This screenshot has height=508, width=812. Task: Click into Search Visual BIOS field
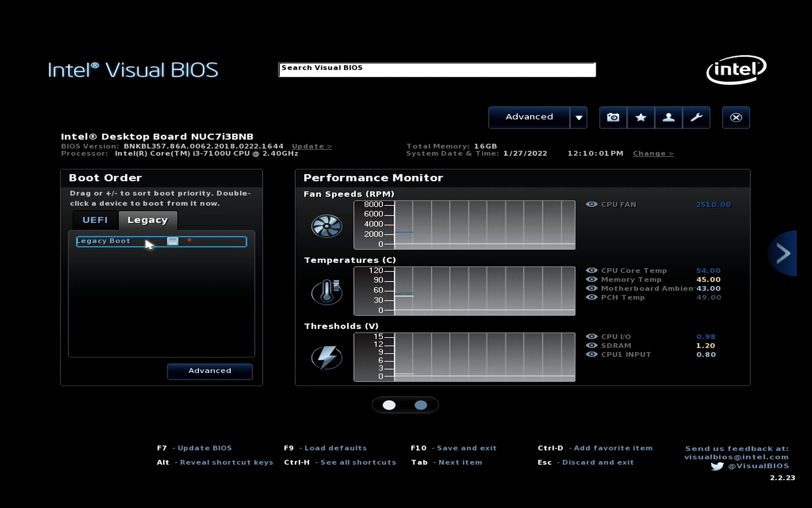pos(437,70)
